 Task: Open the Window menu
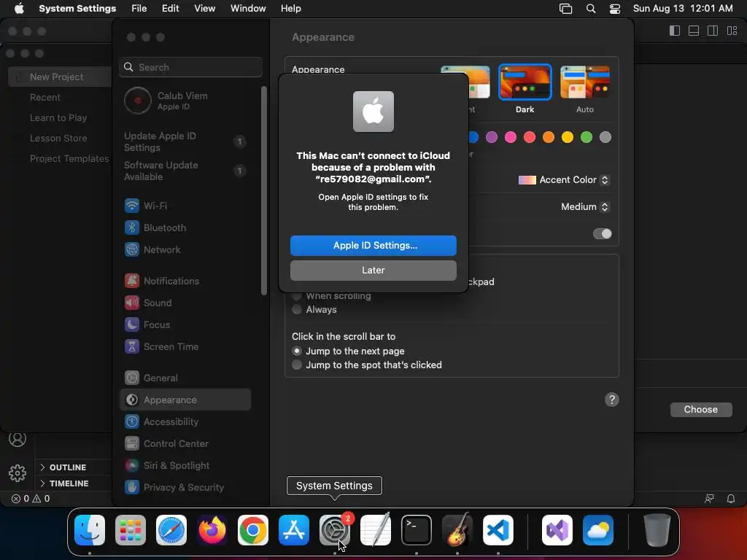(x=248, y=9)
